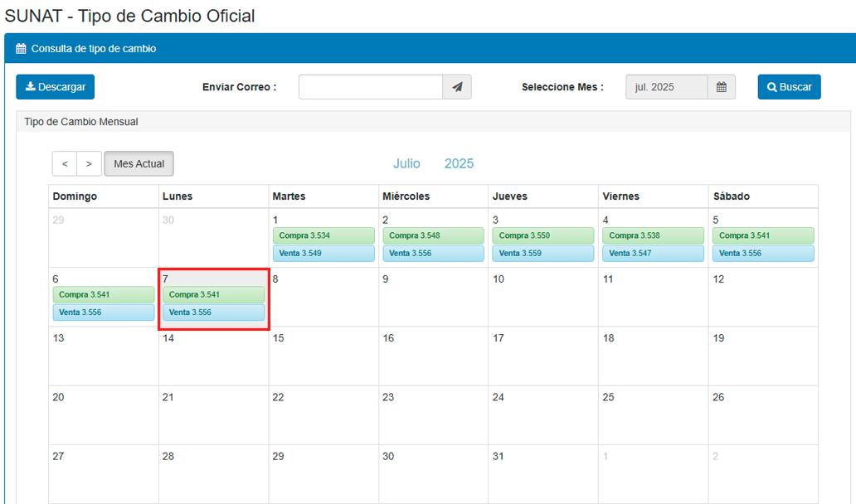Select Compra 3.548 on day 2
Screen dimensions: 856x504
434,235
